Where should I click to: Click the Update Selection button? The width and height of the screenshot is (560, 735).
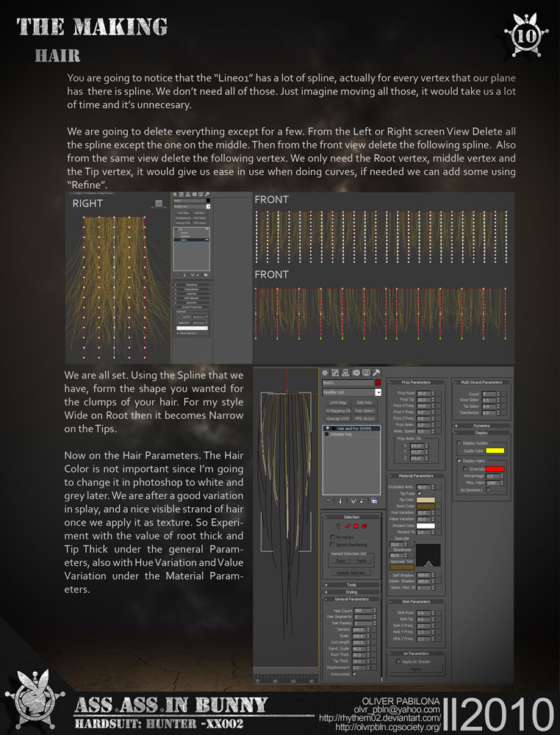[x=351, y=573]
